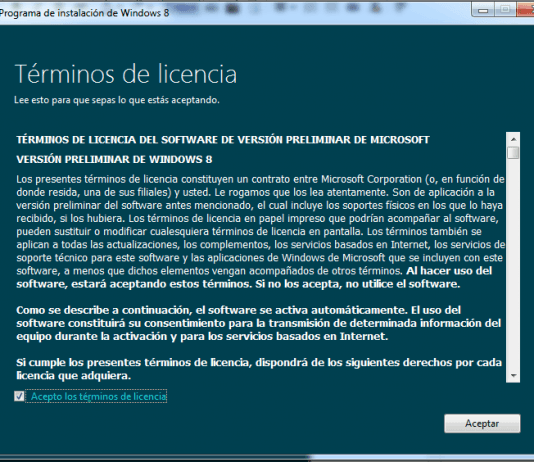534x462 pixels.
Task: Close the Windows 8 setup window
Action: 525,10
